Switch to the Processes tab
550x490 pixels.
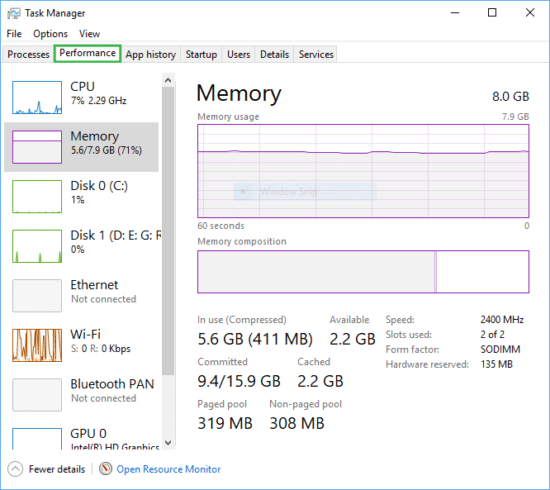coord(28,54)
